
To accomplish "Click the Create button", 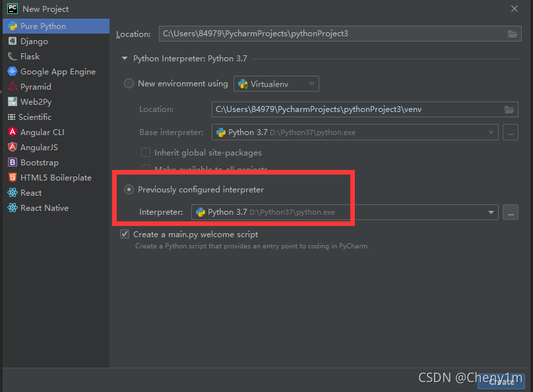I will pyautogui.click(x=501, y=381).
